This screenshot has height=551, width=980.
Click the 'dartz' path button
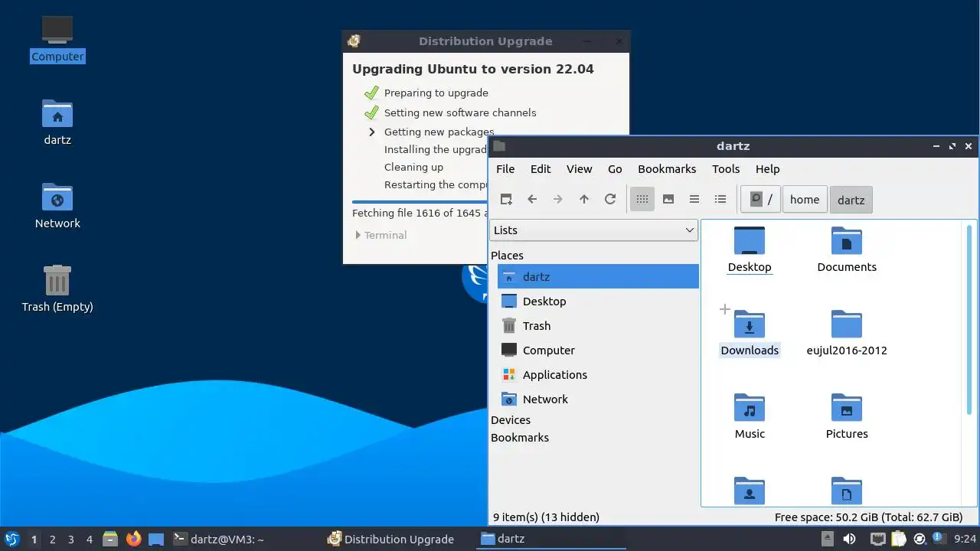pos(851,200)
